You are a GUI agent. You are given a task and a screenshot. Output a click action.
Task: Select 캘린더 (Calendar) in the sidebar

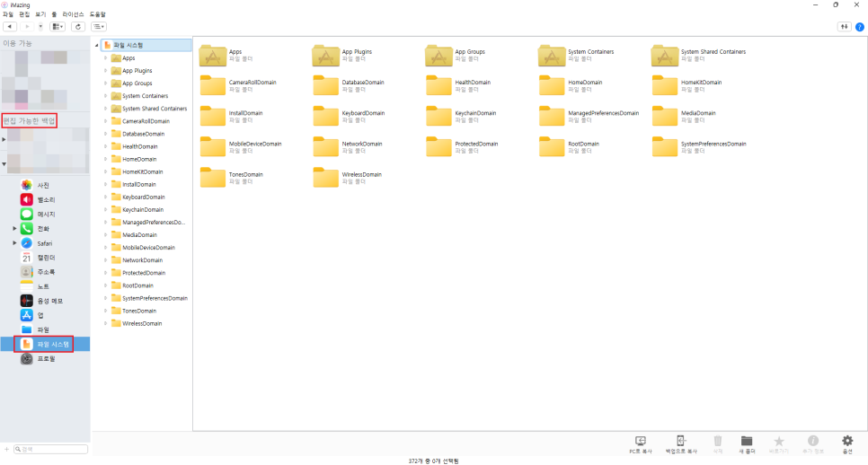[44, 258]
